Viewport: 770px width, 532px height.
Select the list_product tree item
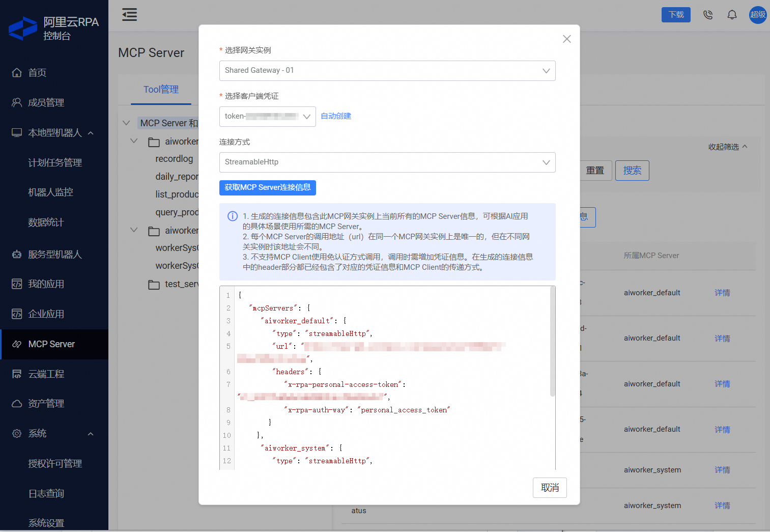point(177,194)
